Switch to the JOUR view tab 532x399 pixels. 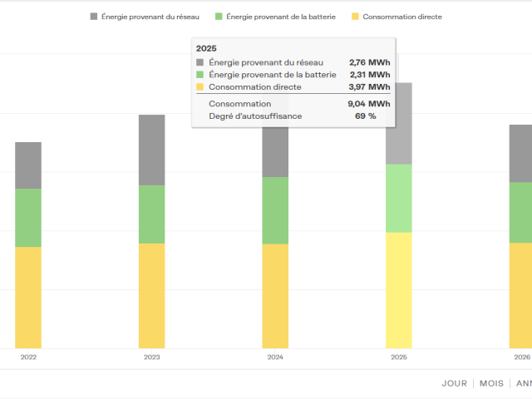455,383
